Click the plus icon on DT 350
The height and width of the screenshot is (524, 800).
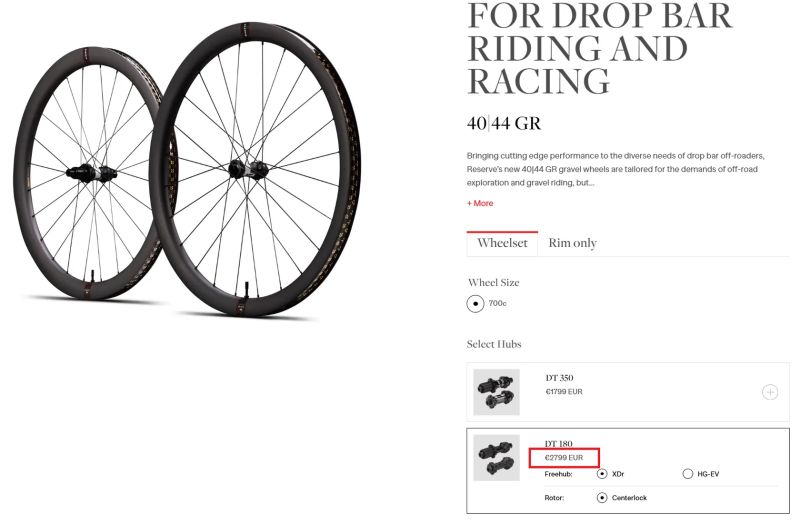pyautogui.click(x=769, y=392)
